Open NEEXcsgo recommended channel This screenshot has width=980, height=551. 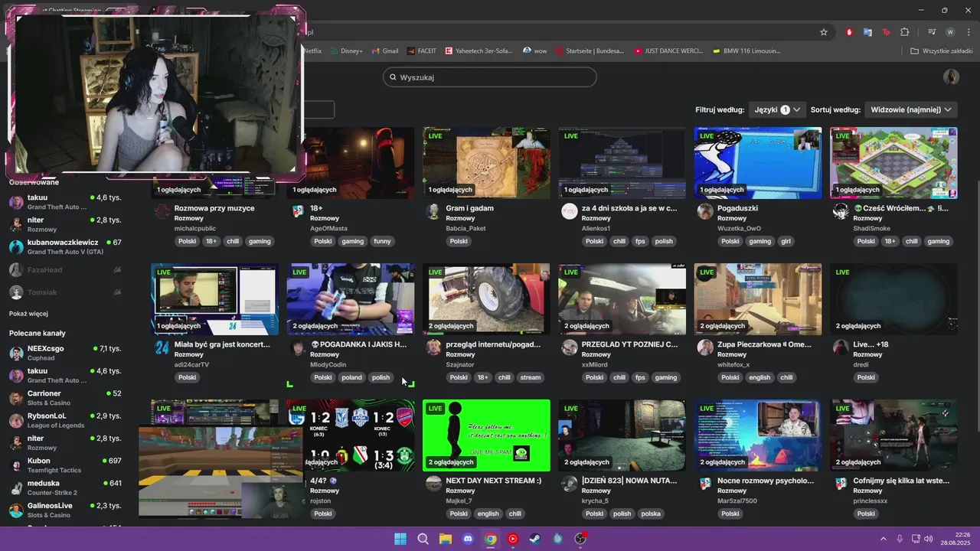(x=65, y=353)
